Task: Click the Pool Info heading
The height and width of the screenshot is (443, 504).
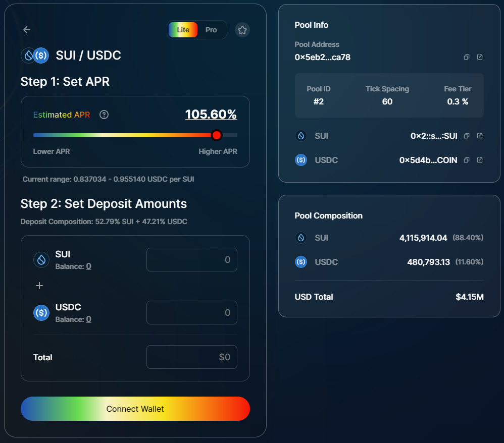Action: 312,25
